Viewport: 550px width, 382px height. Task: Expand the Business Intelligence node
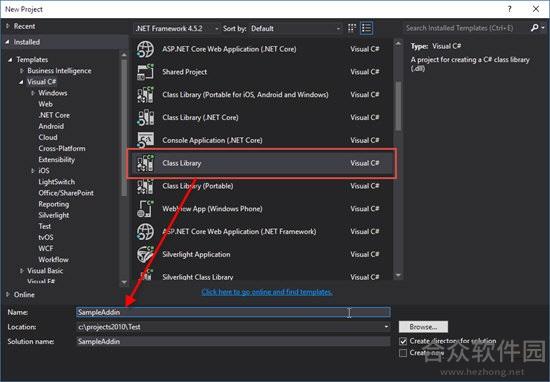tap(22, 71)
